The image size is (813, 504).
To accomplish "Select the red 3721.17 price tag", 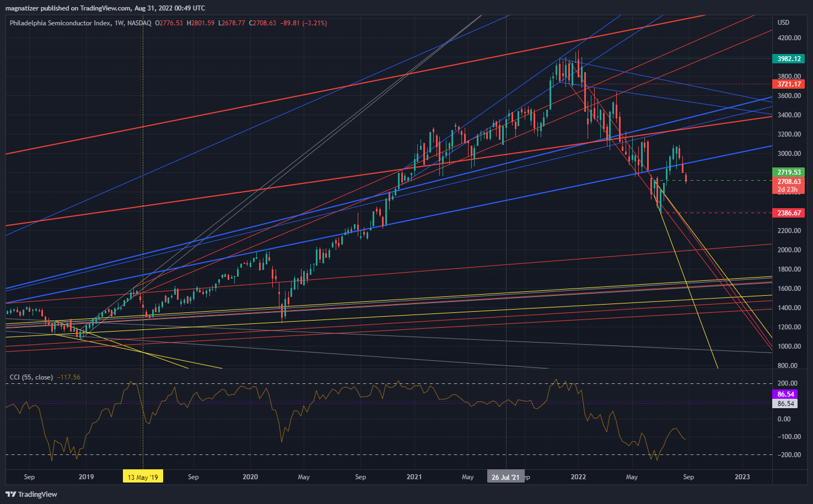I will [789, 84].
